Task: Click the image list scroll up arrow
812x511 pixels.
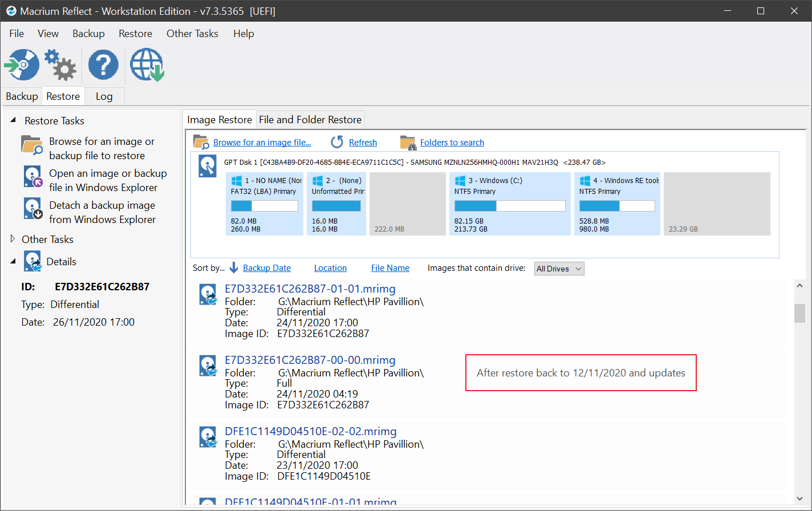Action: click(800, 285)
